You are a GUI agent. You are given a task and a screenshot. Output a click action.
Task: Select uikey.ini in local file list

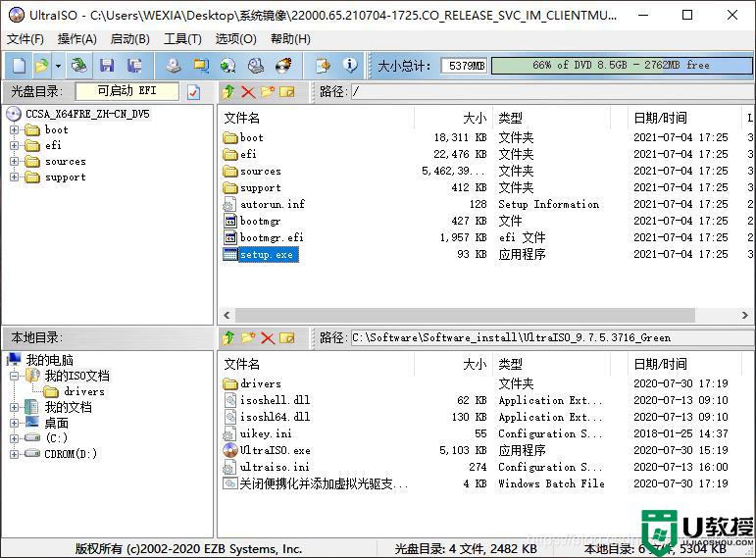point(266,433)
